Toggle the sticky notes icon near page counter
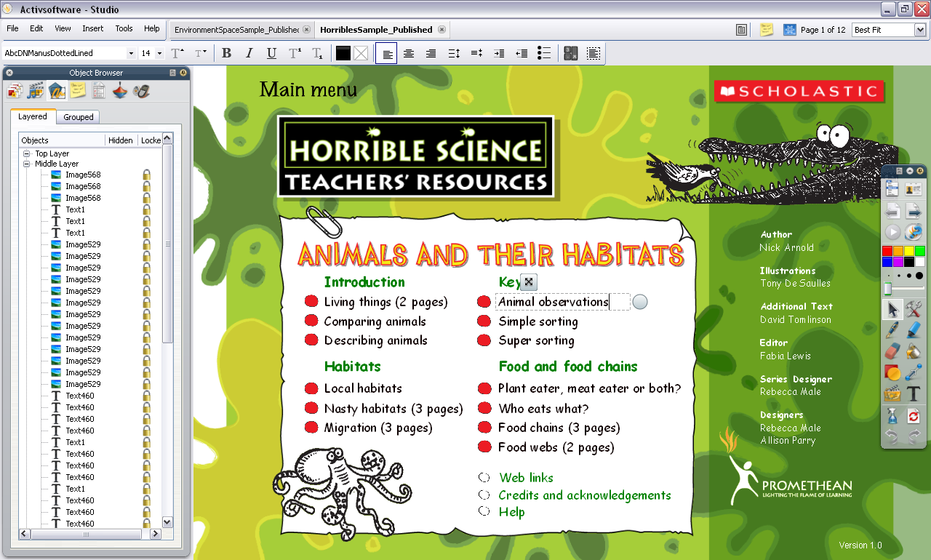Viewport: 931px width, 560px height. tap(767, 30)
